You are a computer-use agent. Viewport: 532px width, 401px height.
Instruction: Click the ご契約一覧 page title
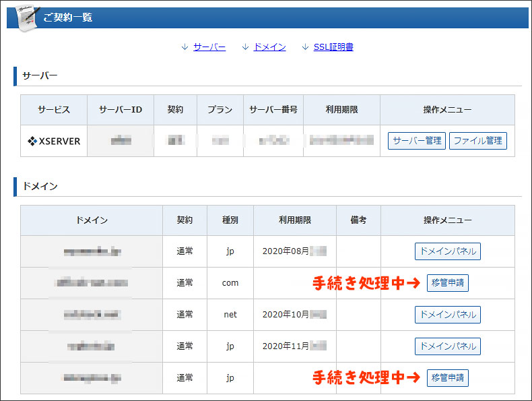pyautogui.click(x=67, y=18)
